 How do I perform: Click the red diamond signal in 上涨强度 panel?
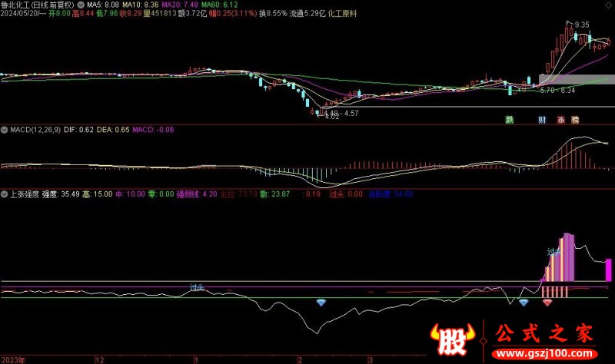[x=547, y=303]
